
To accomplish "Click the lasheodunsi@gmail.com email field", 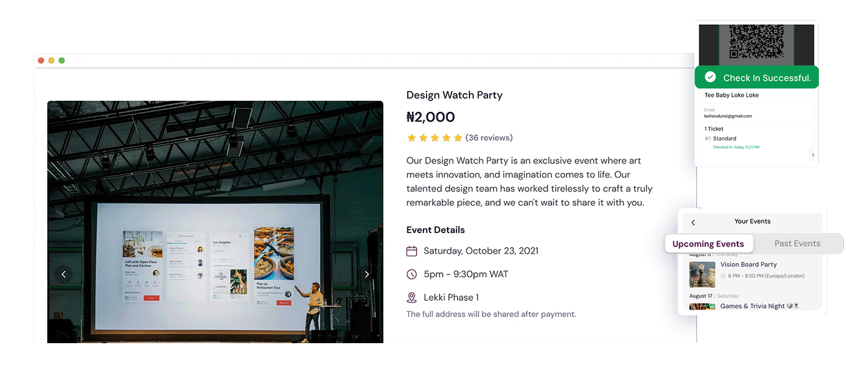I will (728, 116).
